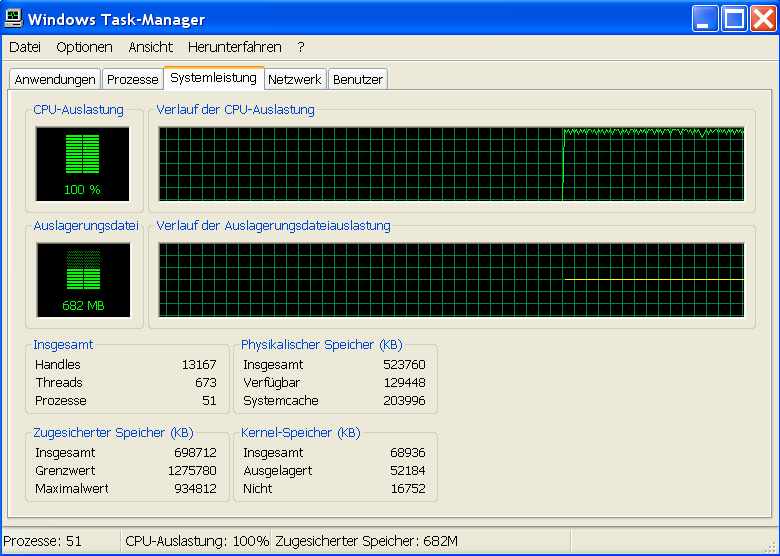Switch to the Benutzer tab
This screenshot has width=780, height=556.
click(x=358, y=79)
